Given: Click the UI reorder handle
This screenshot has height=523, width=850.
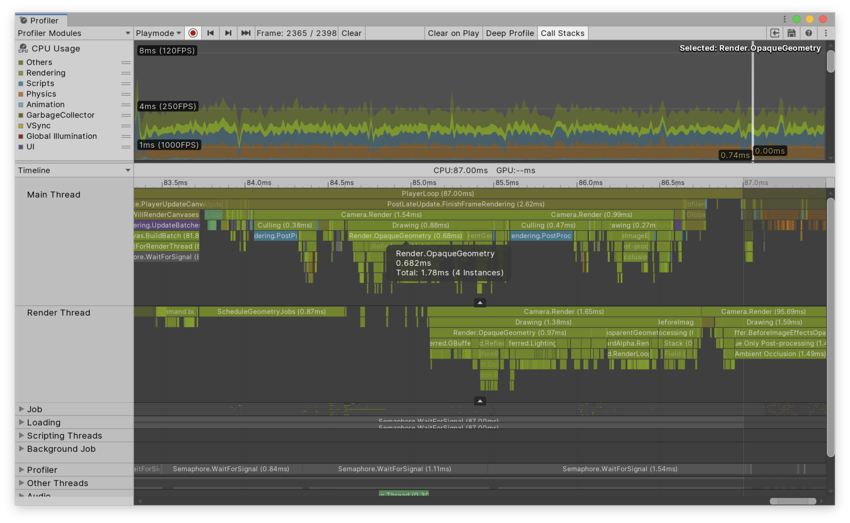Looking at the screenshot, I should click(x=126, y=147).
